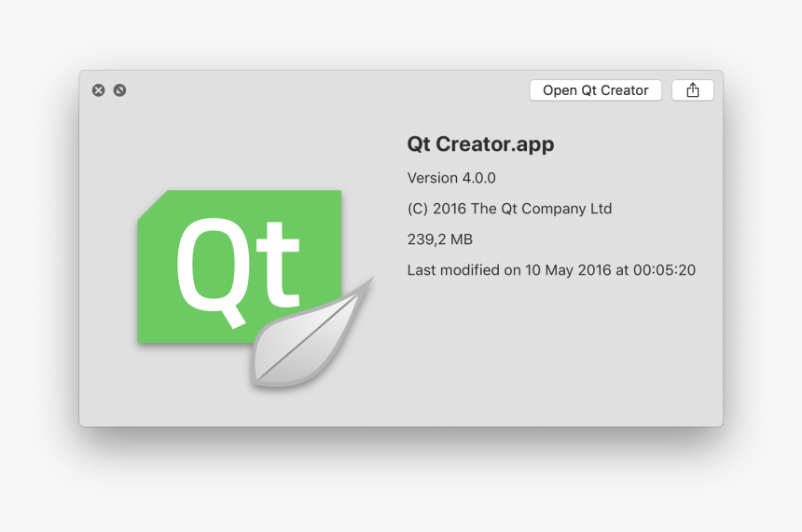This screenshot has height=532, width=802.
Task: Click the (C) symbol in copyright line
Action: coord(418,209)
